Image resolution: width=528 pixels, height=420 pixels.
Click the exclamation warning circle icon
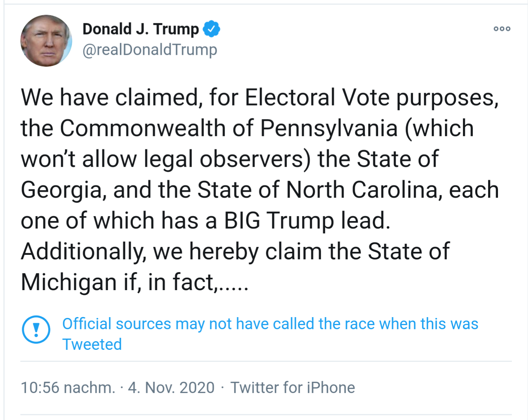click(36, 330)
